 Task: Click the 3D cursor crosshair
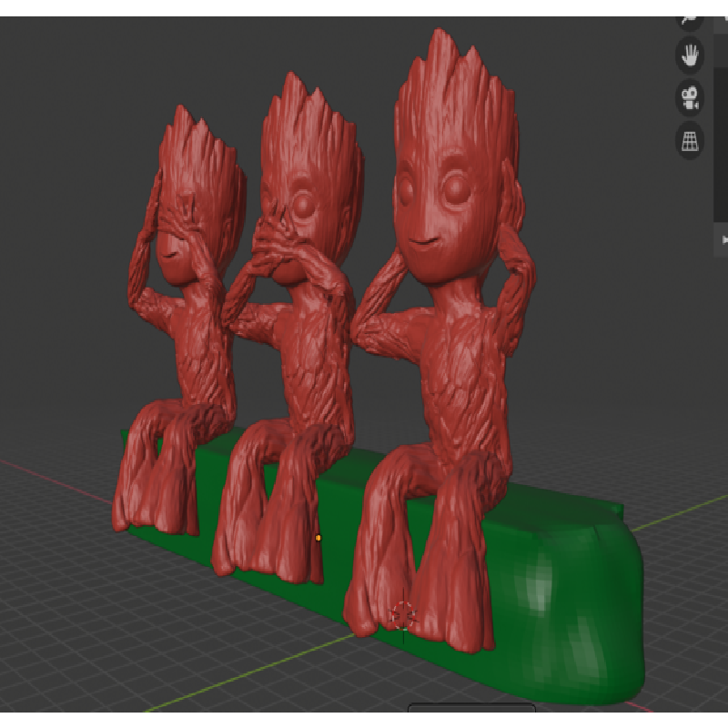click(x=402, y=616)
